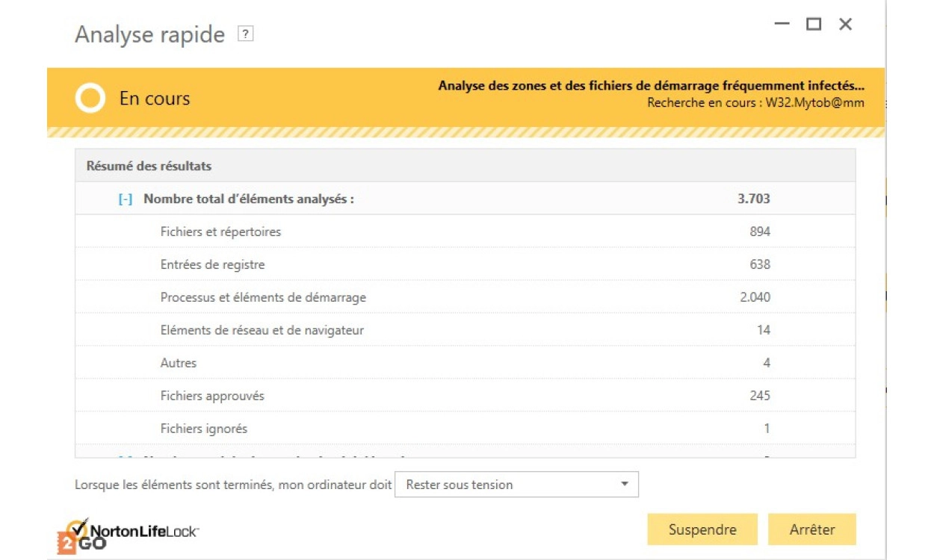Open the Rester sous tension dropdown
The width and height of the screenshot is (934, 560).
[516, 485]
